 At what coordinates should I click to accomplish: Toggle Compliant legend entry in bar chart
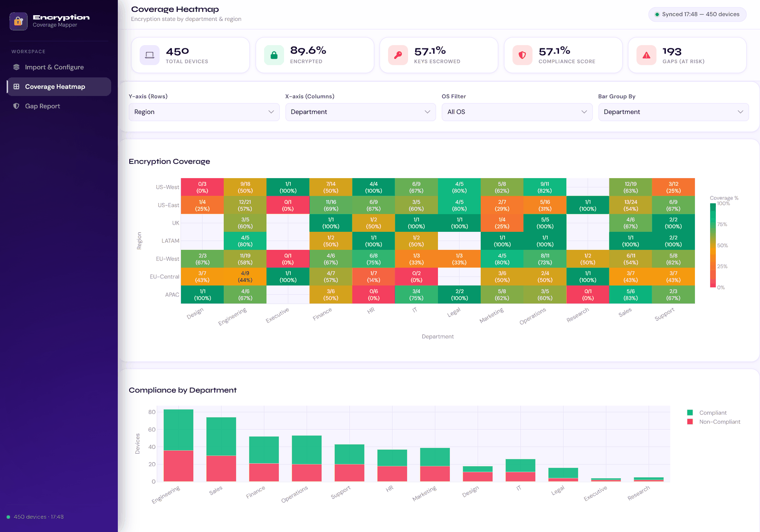coord(707,413)
